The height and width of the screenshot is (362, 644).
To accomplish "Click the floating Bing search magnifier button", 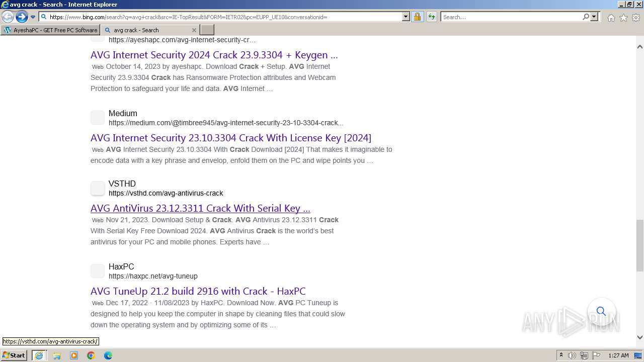I will click(x=601, y=311).
